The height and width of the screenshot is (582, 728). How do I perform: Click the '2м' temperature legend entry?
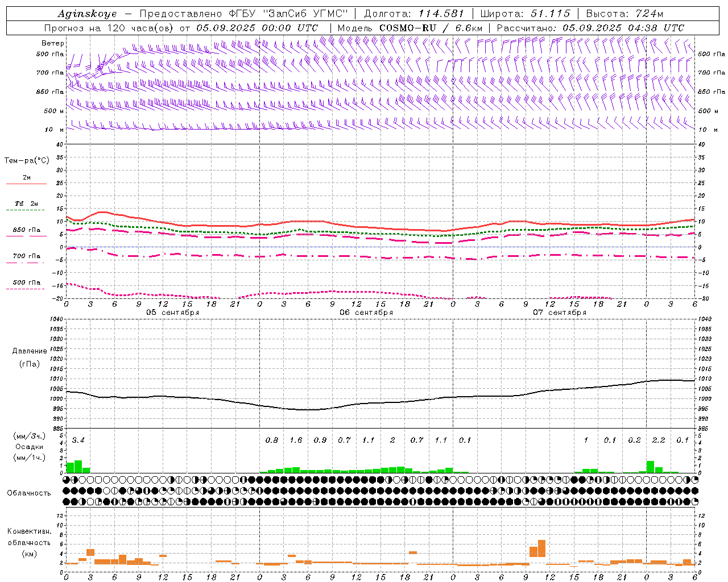pyautogui.click(x=27, y=177)
